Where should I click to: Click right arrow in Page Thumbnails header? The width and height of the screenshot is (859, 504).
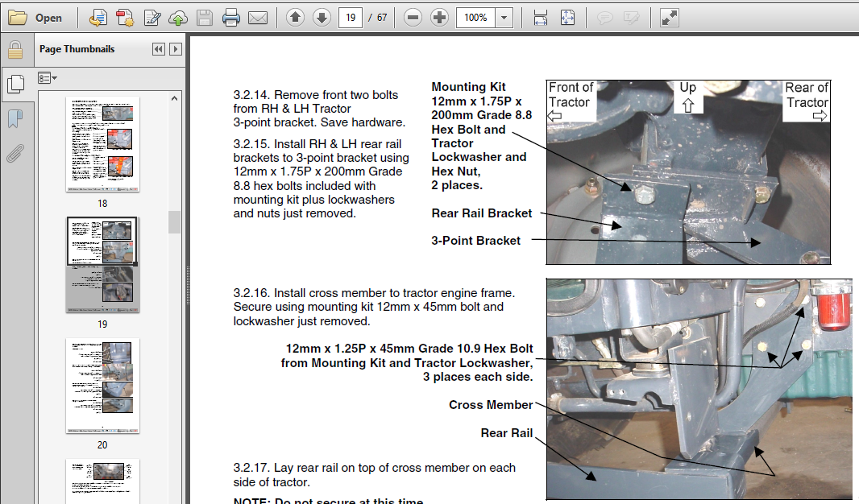pos(176,49)
